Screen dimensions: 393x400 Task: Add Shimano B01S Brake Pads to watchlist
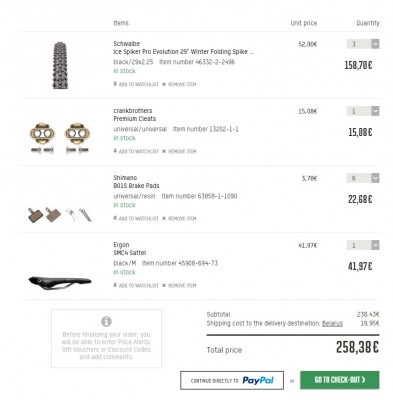click(x=136, y=218)
